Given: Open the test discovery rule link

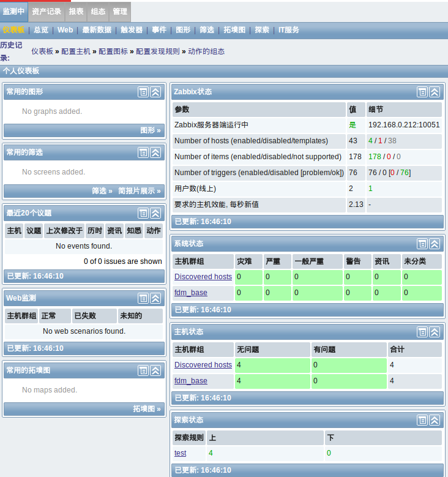Looking at the screenshot, I should 180,453.
